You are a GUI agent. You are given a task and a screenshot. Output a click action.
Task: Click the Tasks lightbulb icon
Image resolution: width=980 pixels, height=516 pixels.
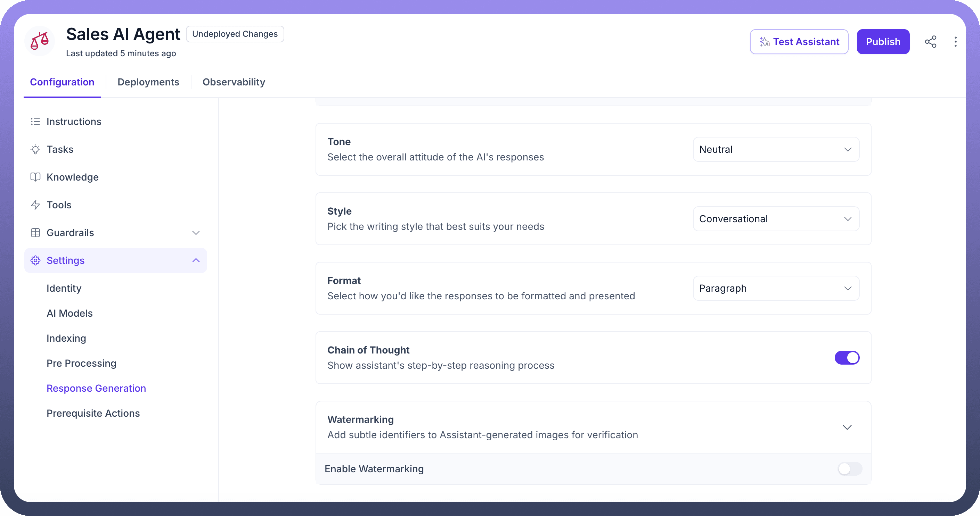(35, 149)
